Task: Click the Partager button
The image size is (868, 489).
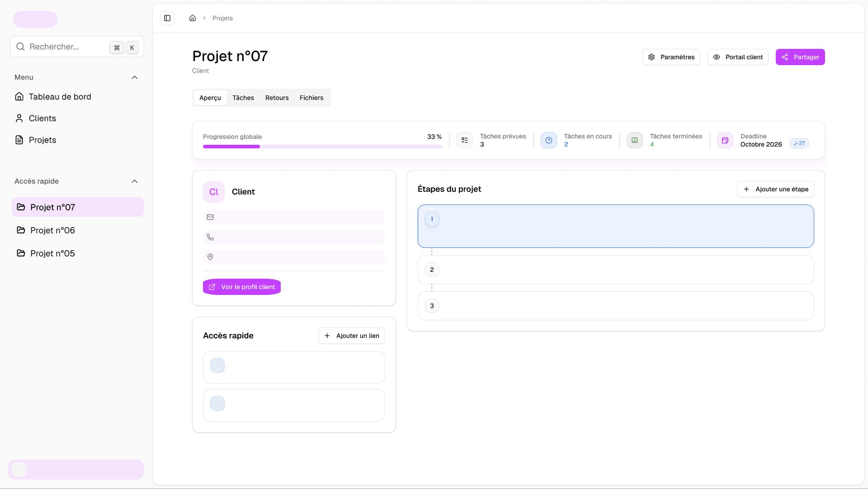Action: [x=800, y=57]
